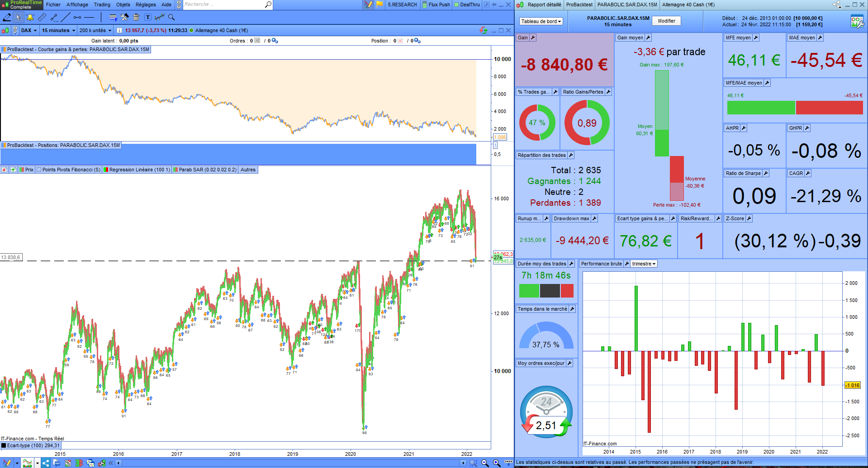
Task: Click the share icon in bottom toolbar
Action: 46,463
